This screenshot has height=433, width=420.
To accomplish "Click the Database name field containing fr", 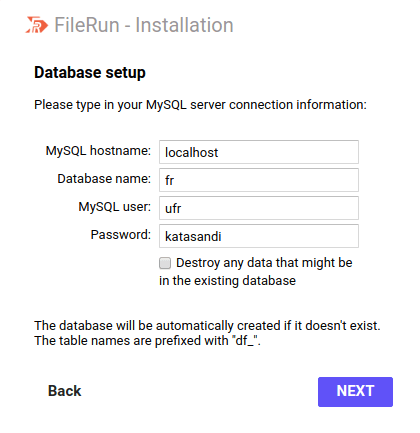I will click(x=259, y=180).
